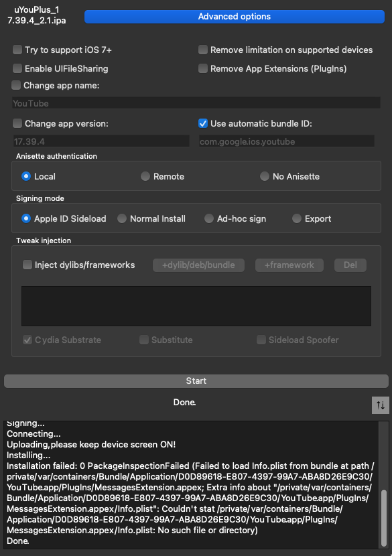This screenshot has width=392, height=556.
Task: Click the Start button
Action: (x=196, y=381)
